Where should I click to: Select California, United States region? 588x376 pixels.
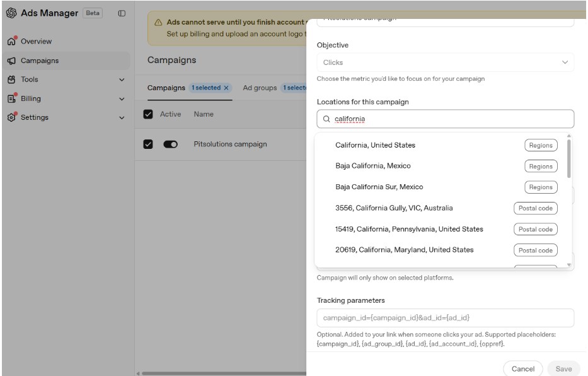pyautogui.click(x=443, y=145)
